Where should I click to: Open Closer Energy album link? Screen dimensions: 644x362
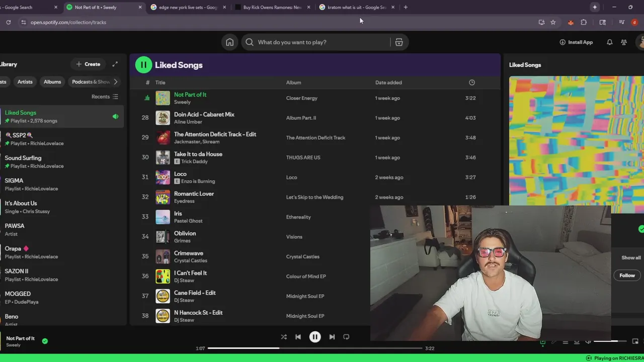pos(302,98)
